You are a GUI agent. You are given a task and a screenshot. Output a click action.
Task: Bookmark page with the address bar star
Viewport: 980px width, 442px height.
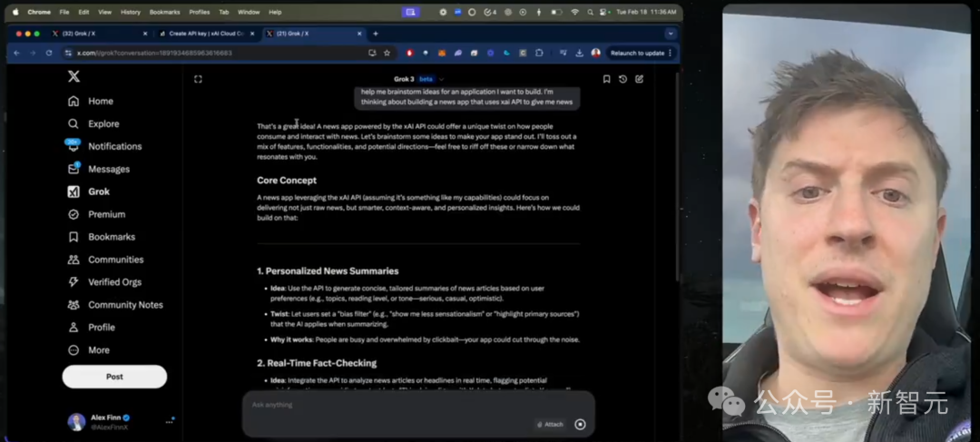pyautogui.click(x=387, y=53)
